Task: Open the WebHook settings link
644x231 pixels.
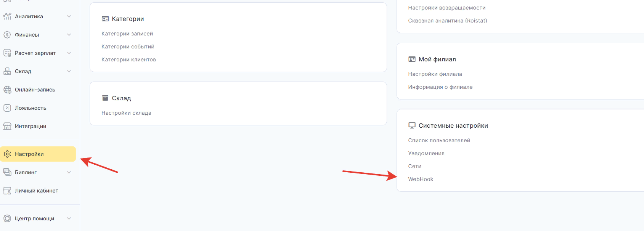Action: click(x=421, y=179)
